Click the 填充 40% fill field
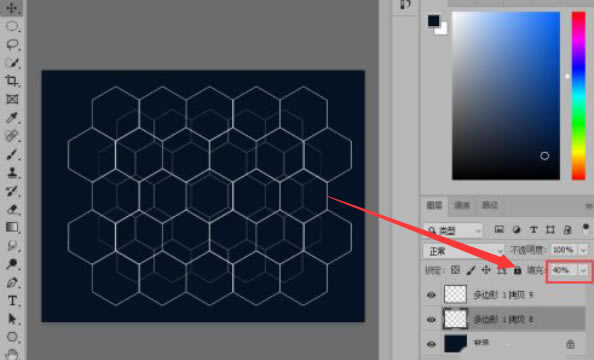 (563, 271)
